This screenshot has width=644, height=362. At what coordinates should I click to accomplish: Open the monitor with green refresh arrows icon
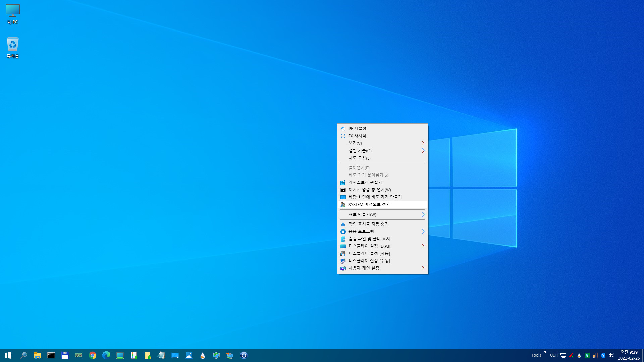(x=216, y=355)
